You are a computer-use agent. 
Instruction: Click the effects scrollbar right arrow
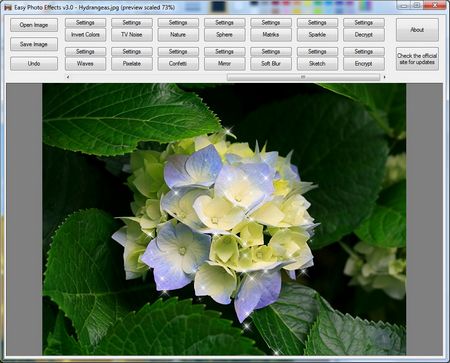point(384,77)
